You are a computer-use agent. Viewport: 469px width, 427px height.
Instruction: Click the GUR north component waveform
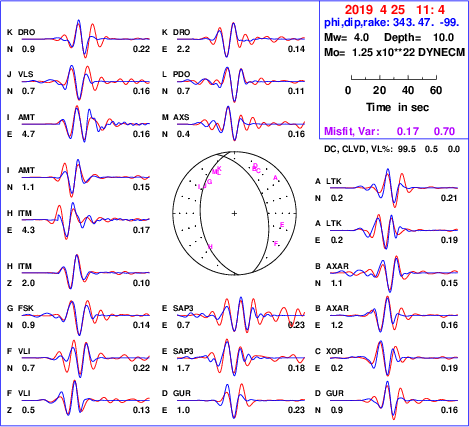(x=394, y=400)
